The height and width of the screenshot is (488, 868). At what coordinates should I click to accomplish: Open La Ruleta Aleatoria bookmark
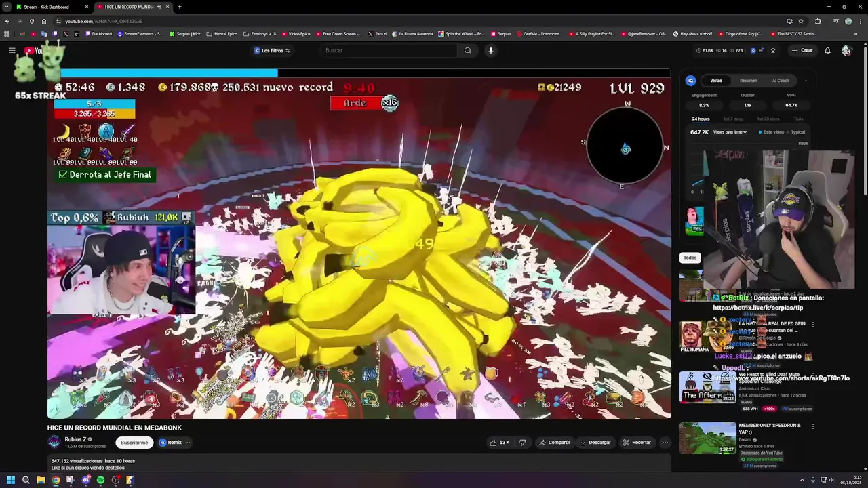tap(412, 33)
